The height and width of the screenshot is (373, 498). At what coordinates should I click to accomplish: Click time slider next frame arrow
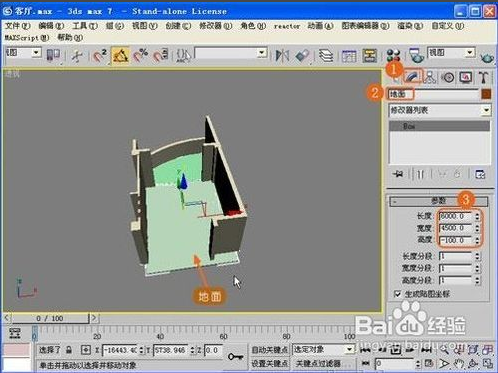94,318
